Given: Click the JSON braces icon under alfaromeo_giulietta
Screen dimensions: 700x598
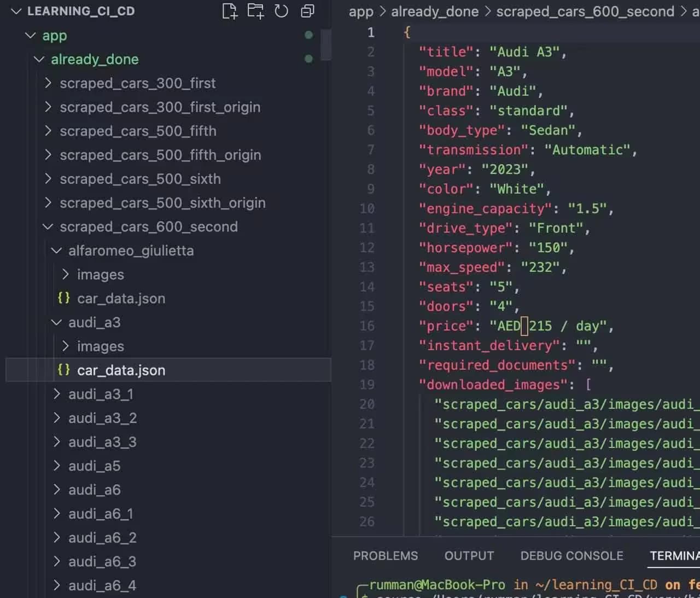Looking at the screenshot, I should click(x=64, y=298).
